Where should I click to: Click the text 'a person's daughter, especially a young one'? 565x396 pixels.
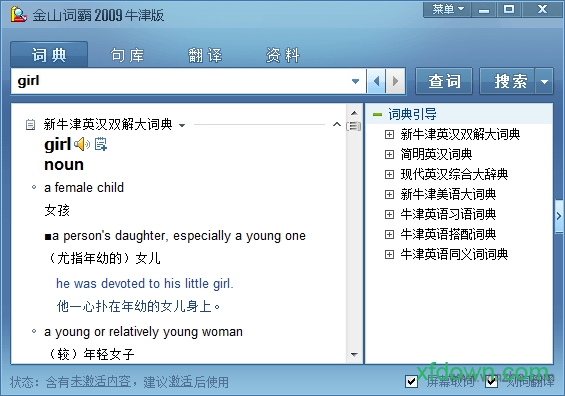click(179, 236)
